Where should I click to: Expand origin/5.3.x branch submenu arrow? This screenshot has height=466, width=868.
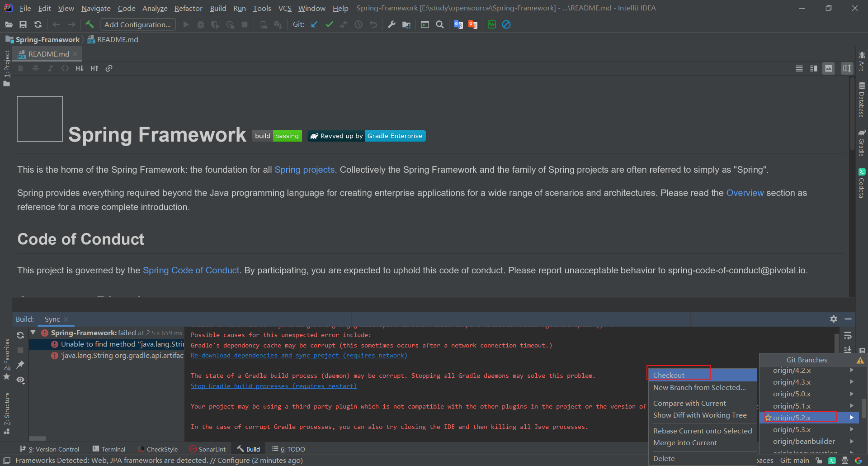(x=852, y=429)
